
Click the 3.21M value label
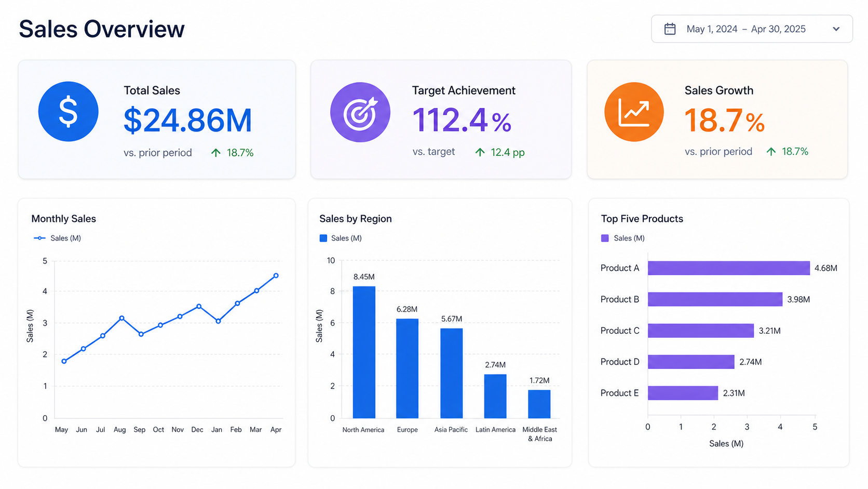pos(770,331)
